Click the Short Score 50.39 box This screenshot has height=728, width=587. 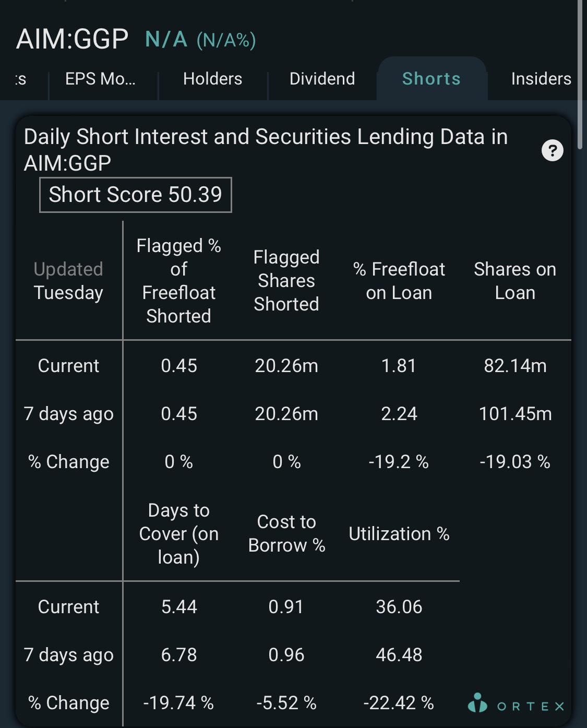136,195
